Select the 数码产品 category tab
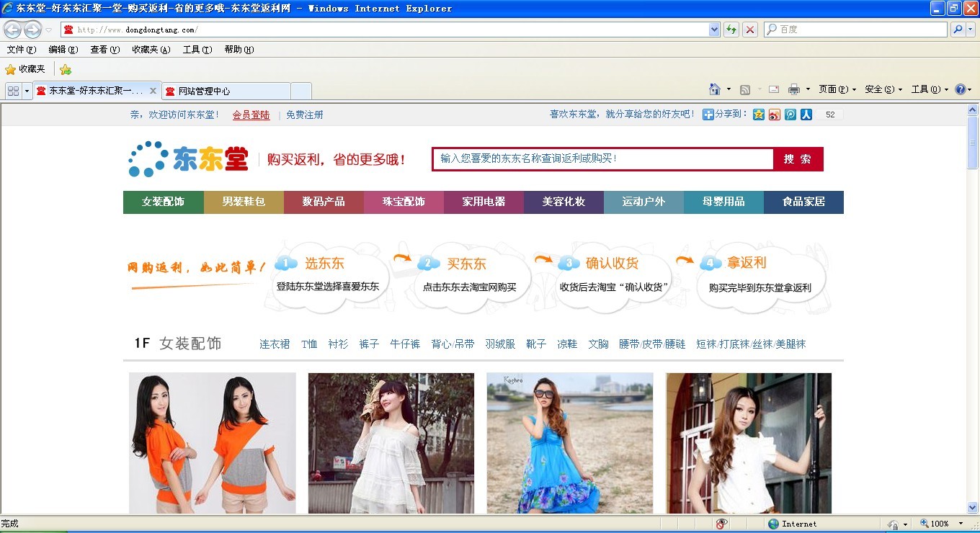Screen dimensions: 980x533 point(324,202)
